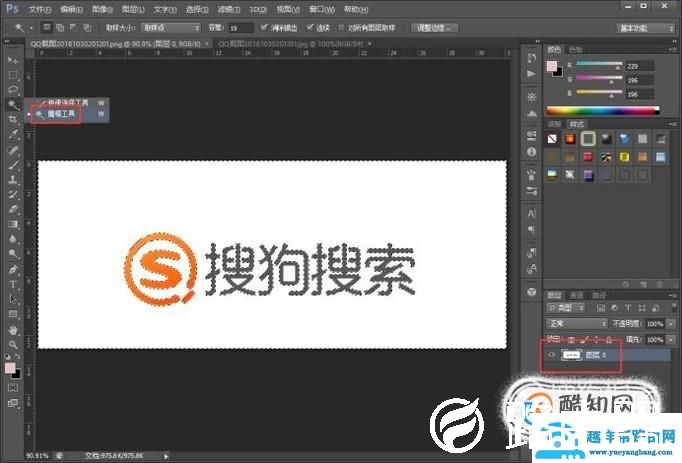The height and width of the screenshot is (463, 682).
Task: Select the Dodge tool
Action: (x=13, y=254)
